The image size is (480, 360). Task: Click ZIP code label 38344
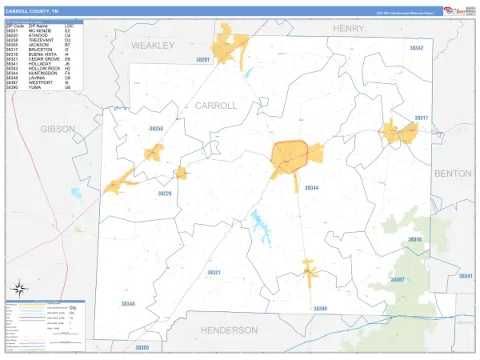(312, 188)
